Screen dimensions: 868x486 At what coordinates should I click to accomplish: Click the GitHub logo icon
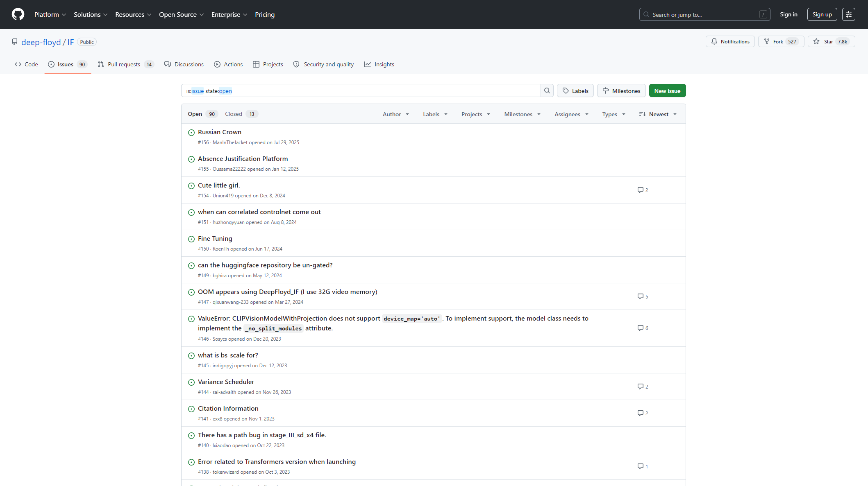click(18, 14)
